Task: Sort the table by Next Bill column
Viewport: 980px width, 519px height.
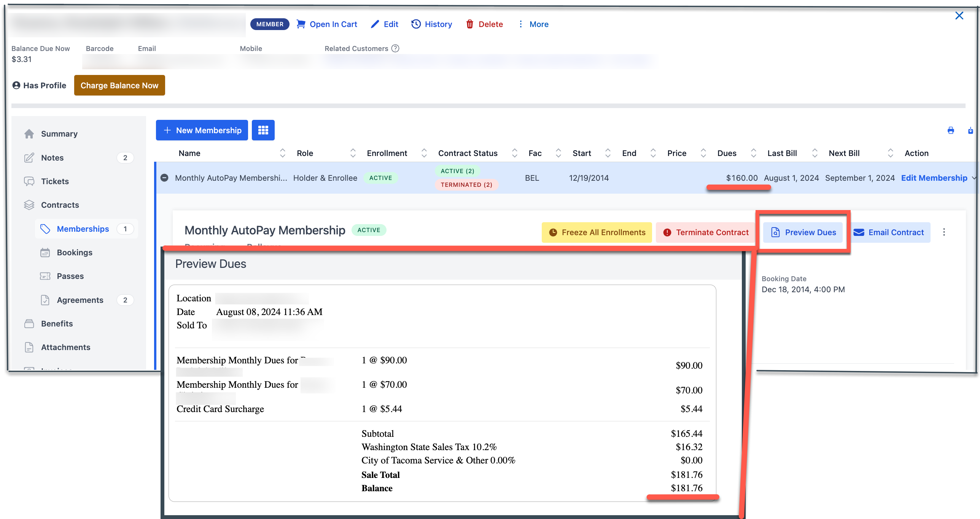Action: [891, 153]
